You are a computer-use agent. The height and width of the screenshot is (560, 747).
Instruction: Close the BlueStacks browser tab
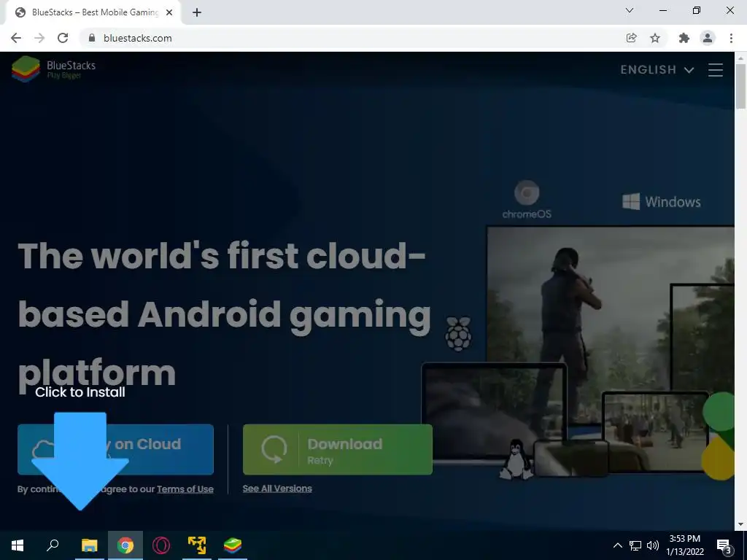[169, 13]
